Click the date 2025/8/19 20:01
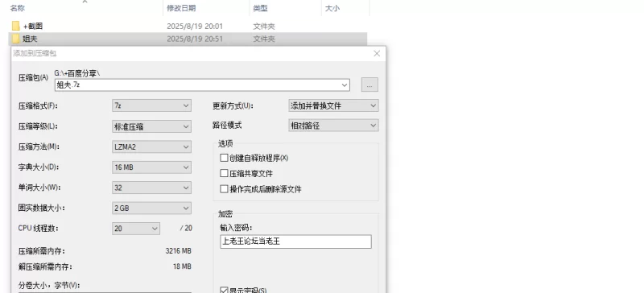Screen dimensions: 644x293 click(195, 27)
